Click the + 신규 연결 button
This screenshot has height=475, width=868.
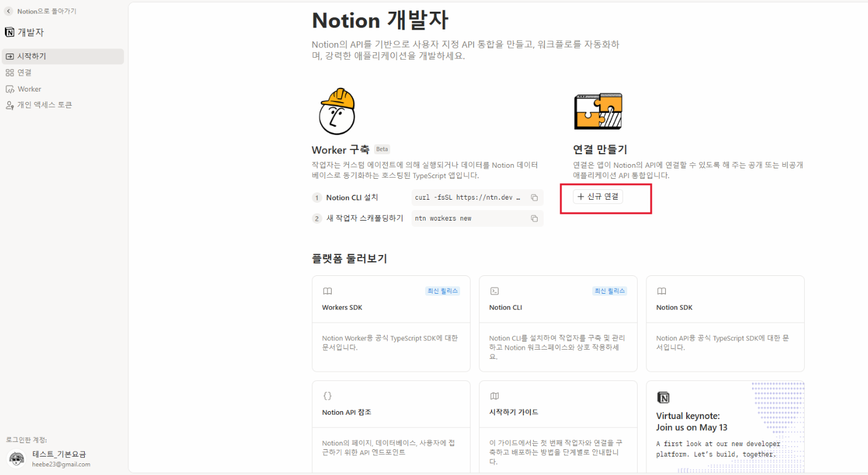pos(598,197)
